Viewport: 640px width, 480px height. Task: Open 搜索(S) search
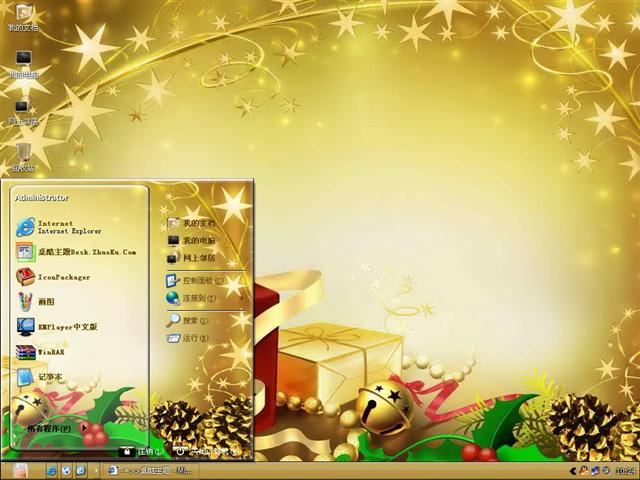187,321
